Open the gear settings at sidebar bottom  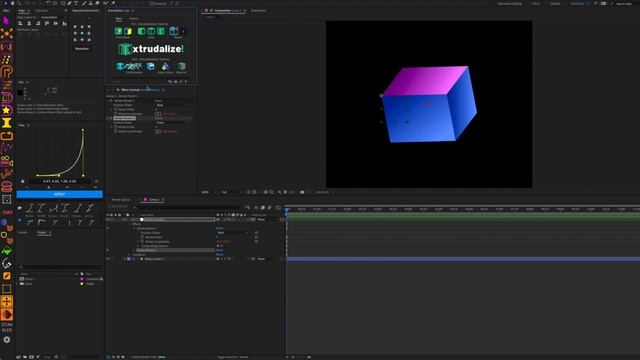7,340
